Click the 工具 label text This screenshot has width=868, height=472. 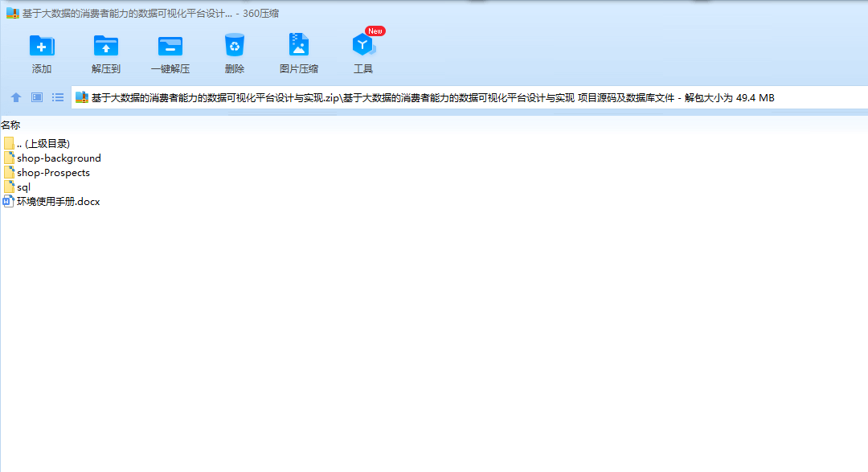(x=363, y=68)
